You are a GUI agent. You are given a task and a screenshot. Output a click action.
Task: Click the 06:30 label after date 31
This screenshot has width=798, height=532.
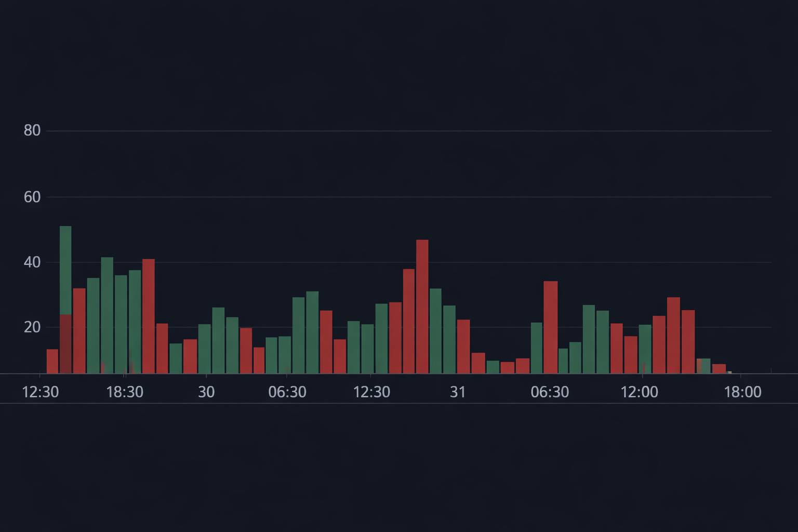[x=550, y=392]
